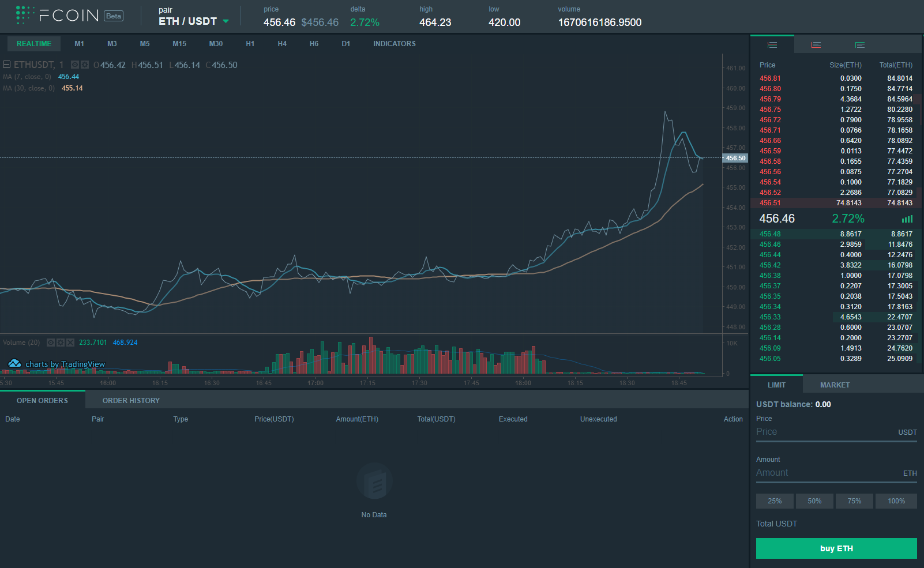The width and height of the screenshot is (924, 568).
Task: Click the delta value 2.72% in header
Action: click(365, 22)
